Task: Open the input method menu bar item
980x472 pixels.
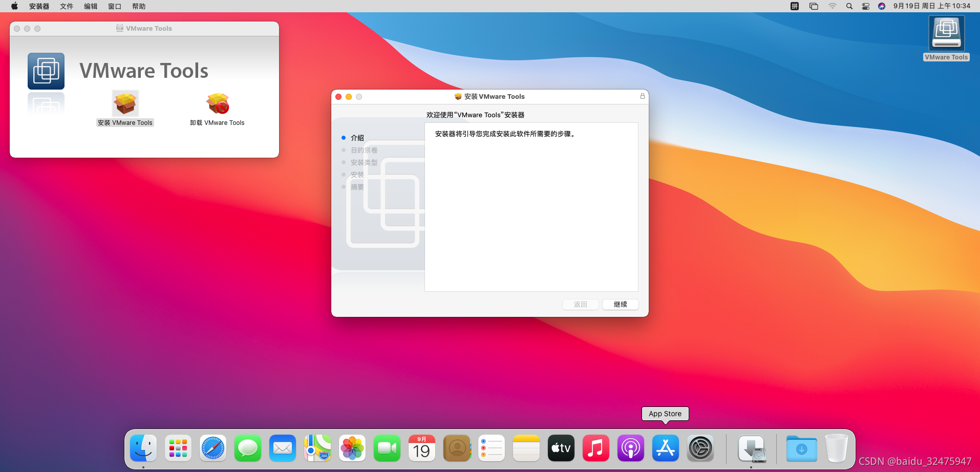Action: pyautogui.click(x=795, y=6)
